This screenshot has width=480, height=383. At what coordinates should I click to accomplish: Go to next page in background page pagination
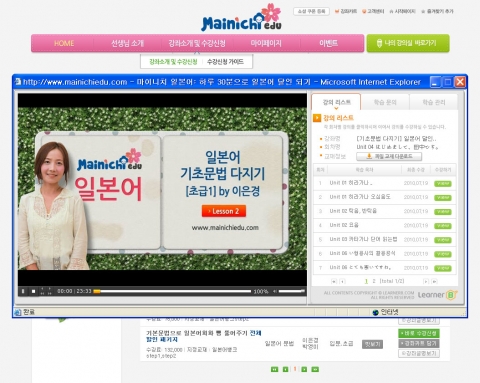304,369
